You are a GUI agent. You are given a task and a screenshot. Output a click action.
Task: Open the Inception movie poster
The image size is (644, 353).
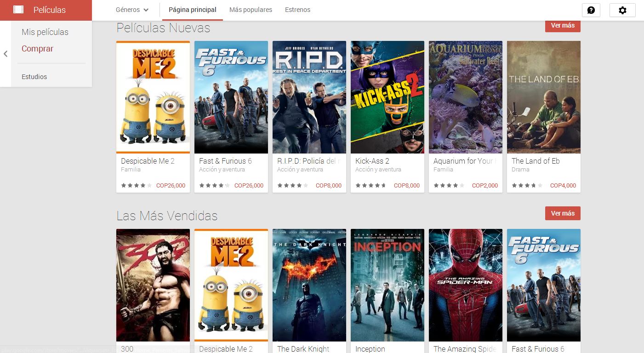388,285
